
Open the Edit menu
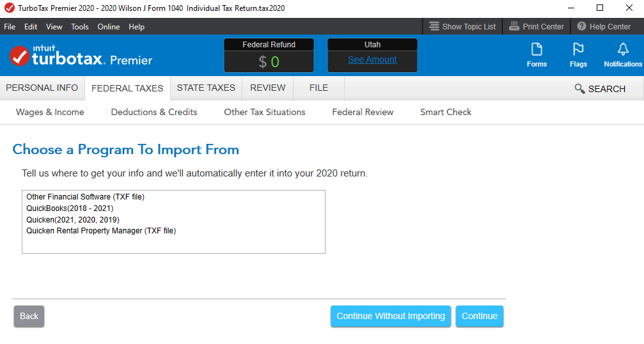pyautogui.click(x=31, y=27)
